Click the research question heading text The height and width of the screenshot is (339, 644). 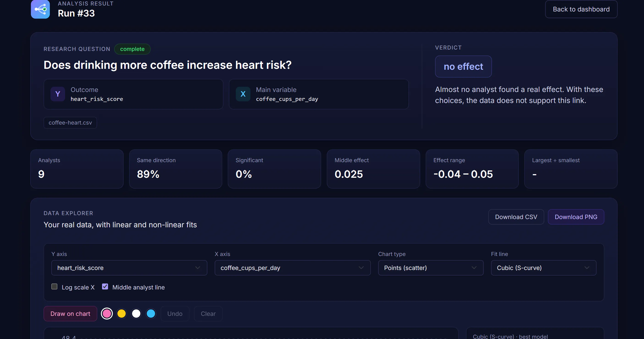(x=167, y=65)
